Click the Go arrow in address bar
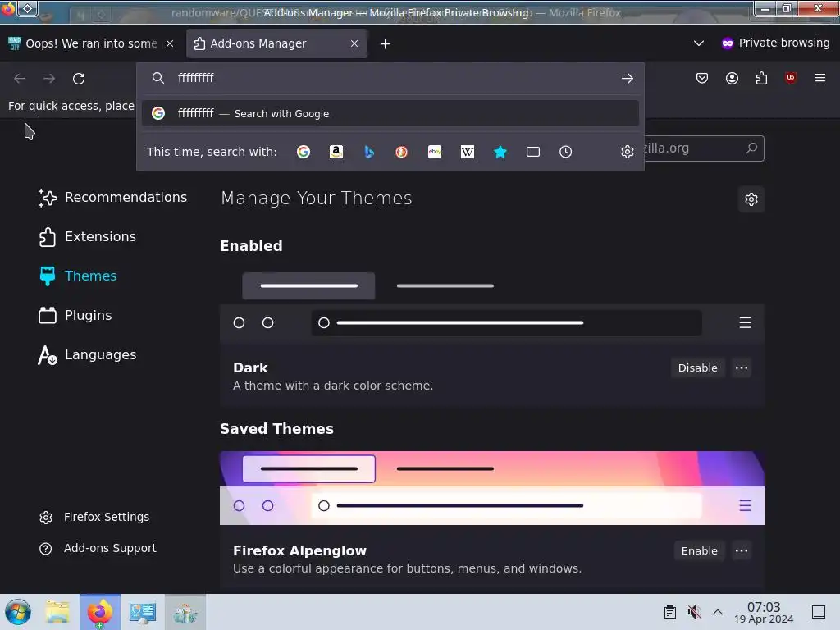840x630 pixels. [628, 78]
